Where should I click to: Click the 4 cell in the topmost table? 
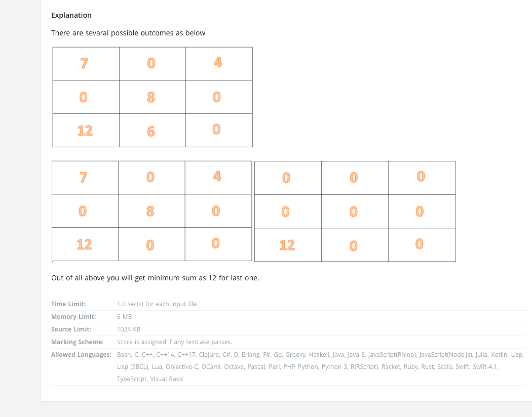pyautogui.click(x=219, y=64)
